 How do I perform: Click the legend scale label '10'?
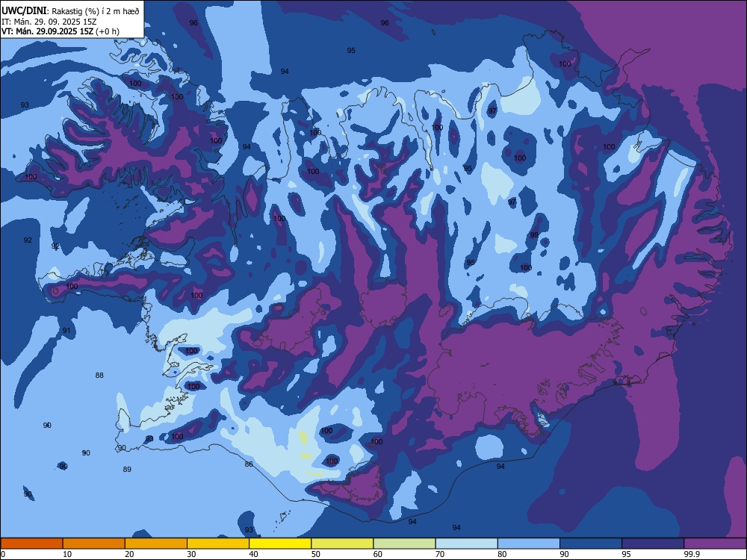coord(67,554)
